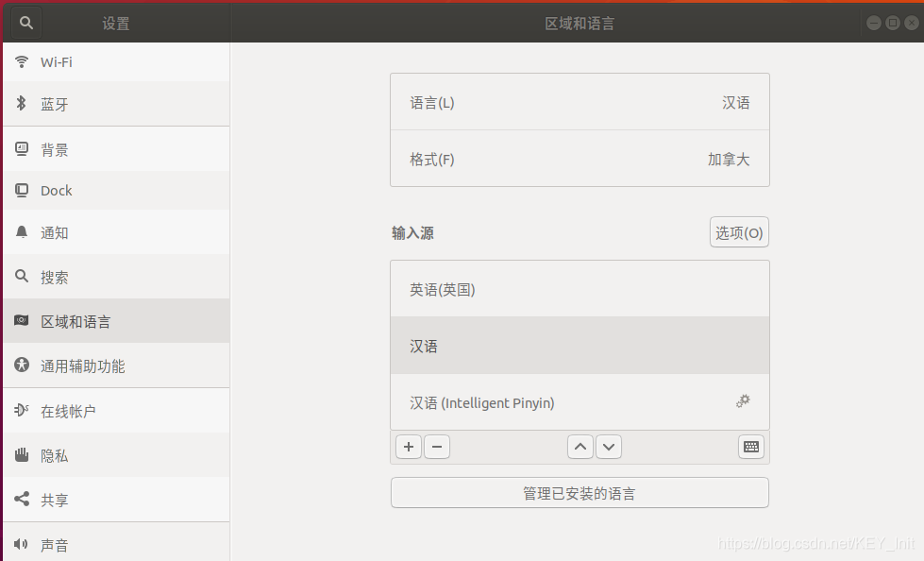924x561 pixels.
Task: Open 选项(O) input source options
Action: tap(739, 232)
